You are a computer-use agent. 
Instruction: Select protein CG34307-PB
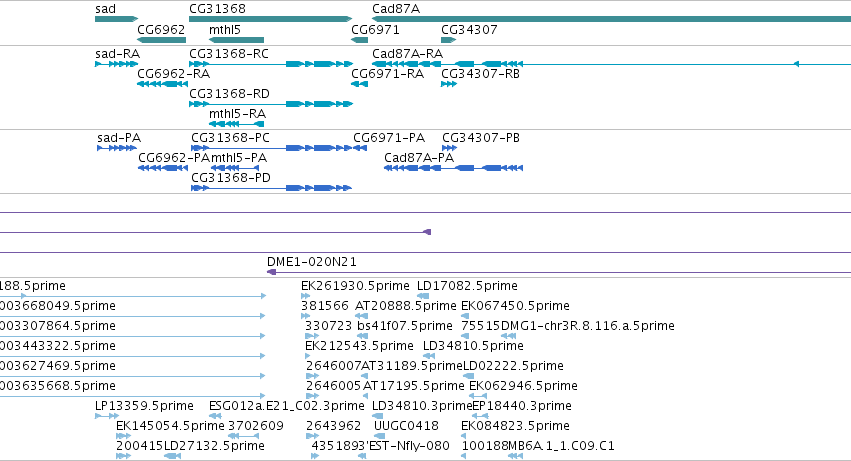coord(481,138)
